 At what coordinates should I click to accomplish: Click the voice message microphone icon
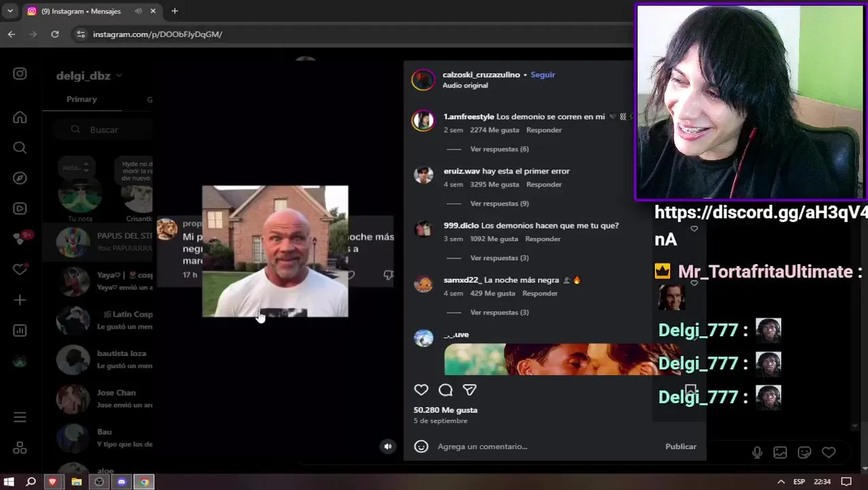click(x=757, y=453)
